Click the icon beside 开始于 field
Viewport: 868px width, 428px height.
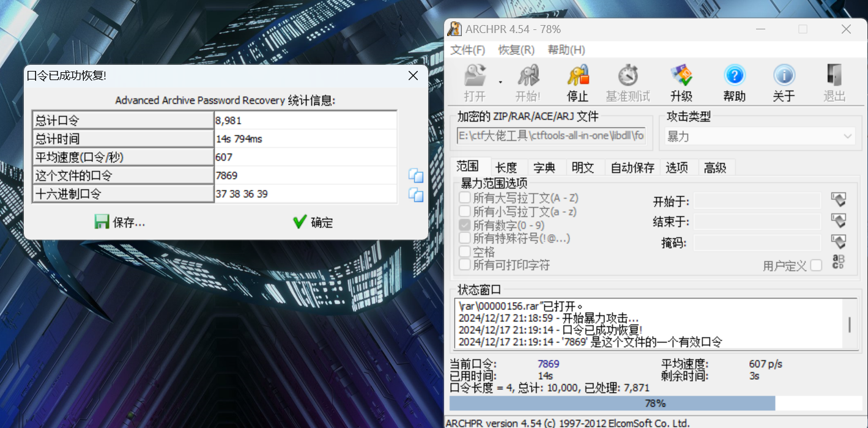838,200
